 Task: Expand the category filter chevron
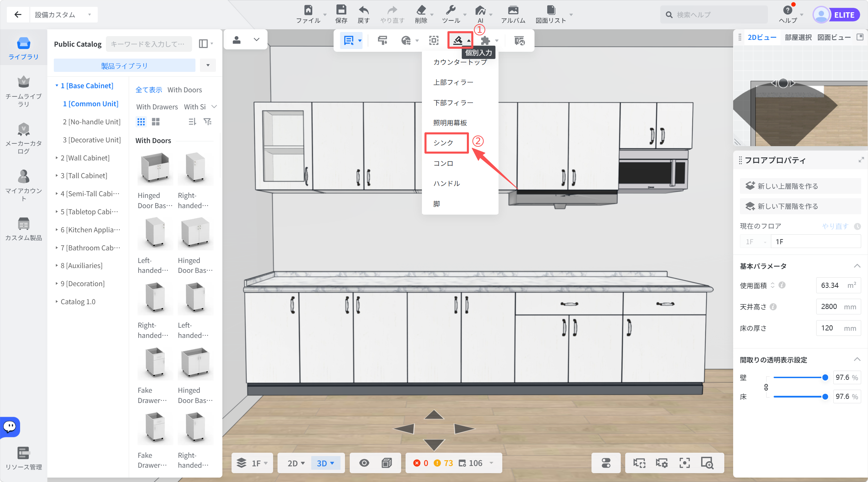click(x=214, y=107)
